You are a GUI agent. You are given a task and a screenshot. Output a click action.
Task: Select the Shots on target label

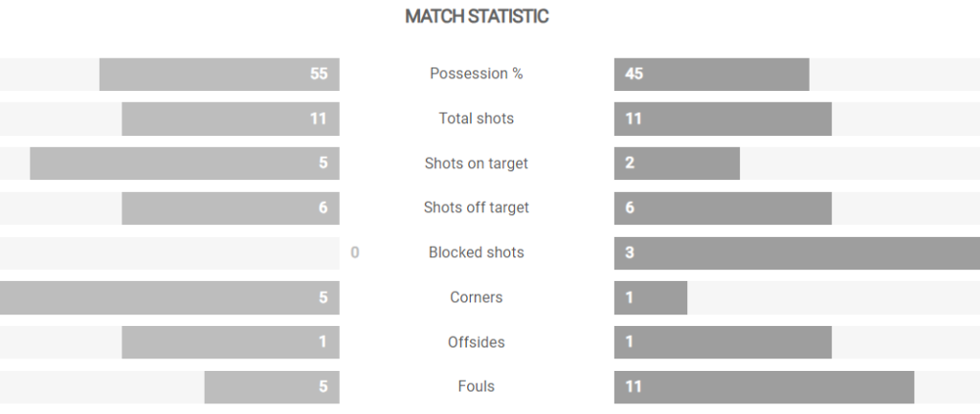click(x=477, y=163)
